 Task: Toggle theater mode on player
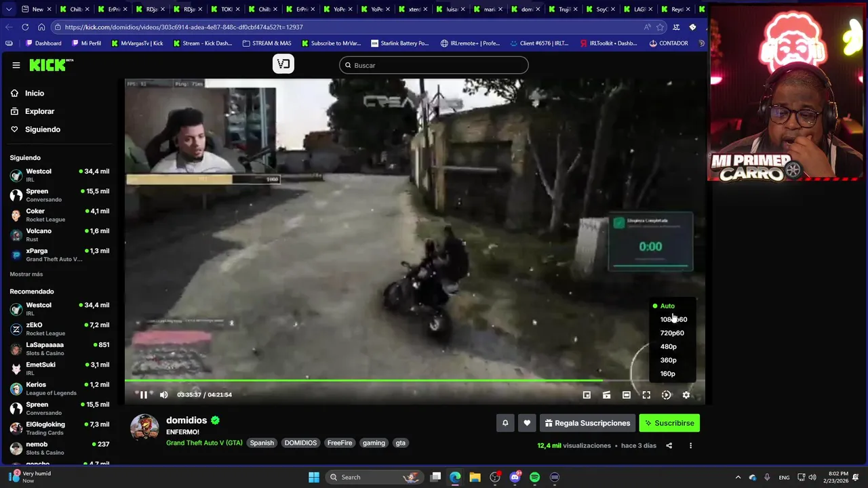click(x=627, y=395)
